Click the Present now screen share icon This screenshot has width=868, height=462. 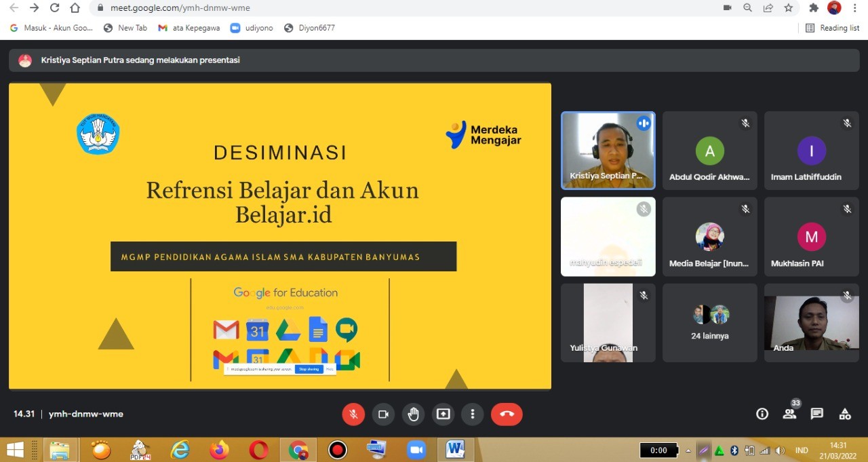[443, 414]
